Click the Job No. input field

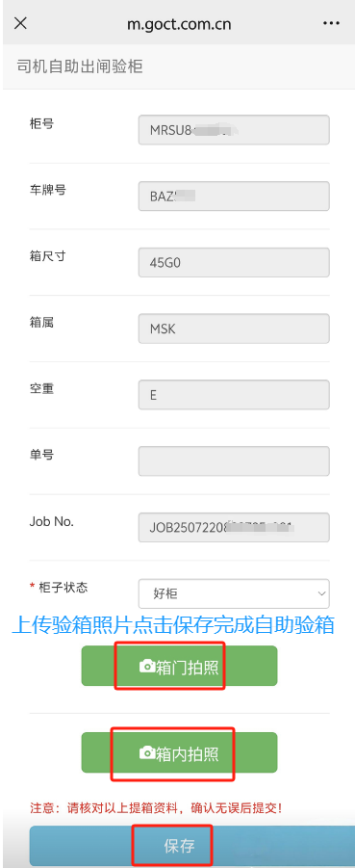click(234, 528)
